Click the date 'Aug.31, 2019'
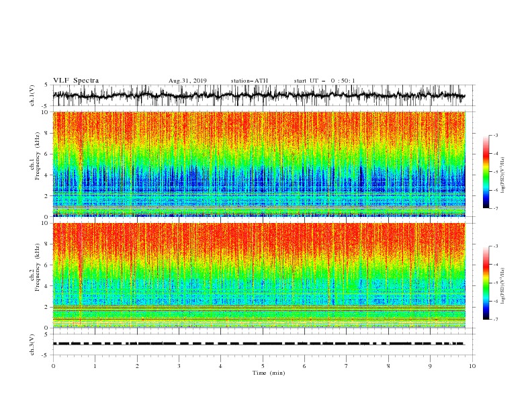 (x=187, y=81)
